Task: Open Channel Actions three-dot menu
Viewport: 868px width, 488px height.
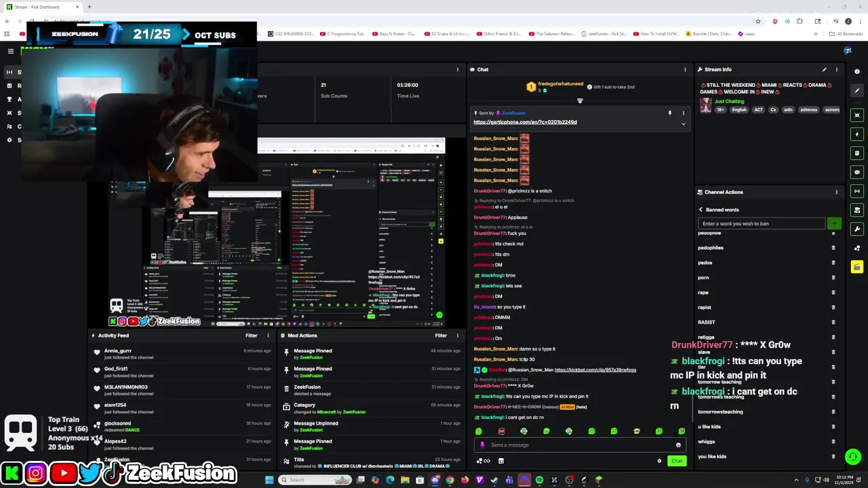Action: pos(836,192)
